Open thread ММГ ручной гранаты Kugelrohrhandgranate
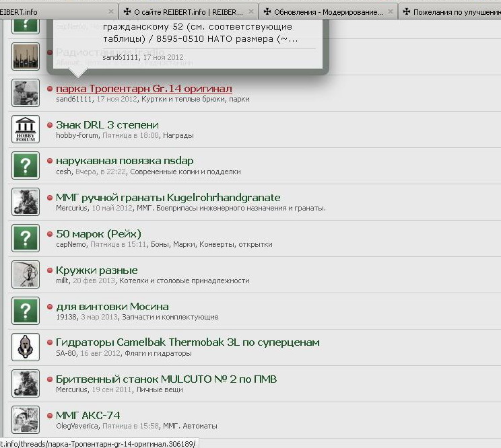This screenshot has width=501, height=448. click(168, 198)
